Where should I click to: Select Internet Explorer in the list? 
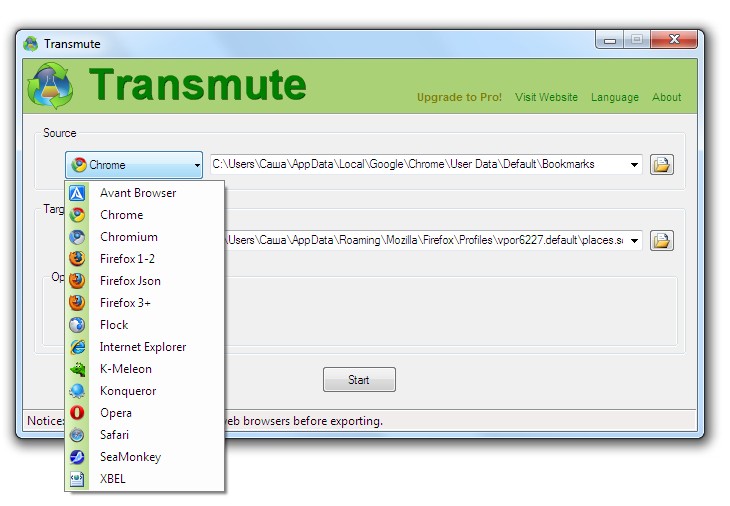[144, 347]
